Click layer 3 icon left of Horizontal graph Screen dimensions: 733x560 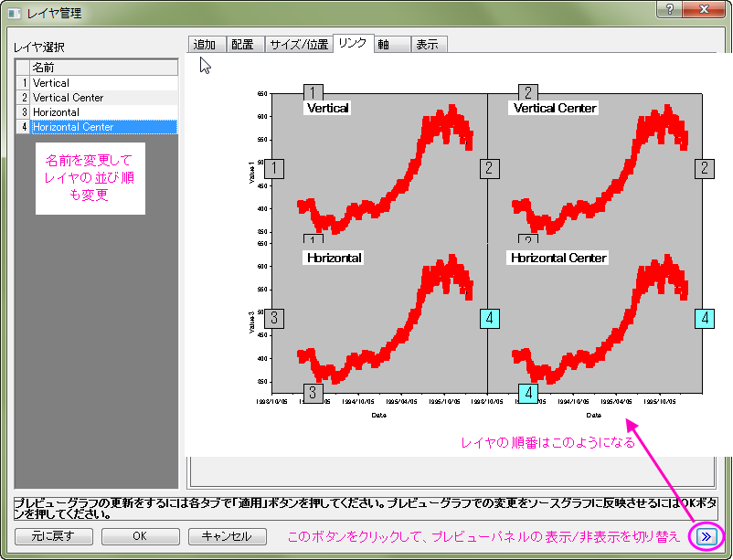click(274, 318)
